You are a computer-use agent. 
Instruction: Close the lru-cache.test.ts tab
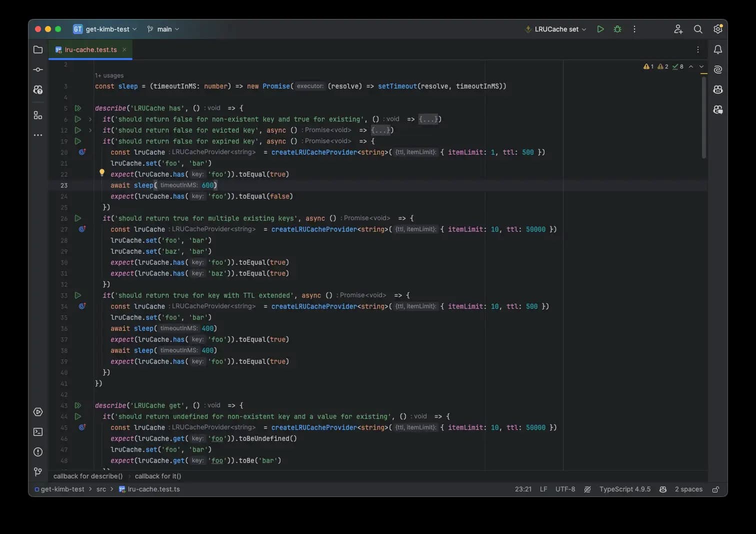click(x=124, y=50)
